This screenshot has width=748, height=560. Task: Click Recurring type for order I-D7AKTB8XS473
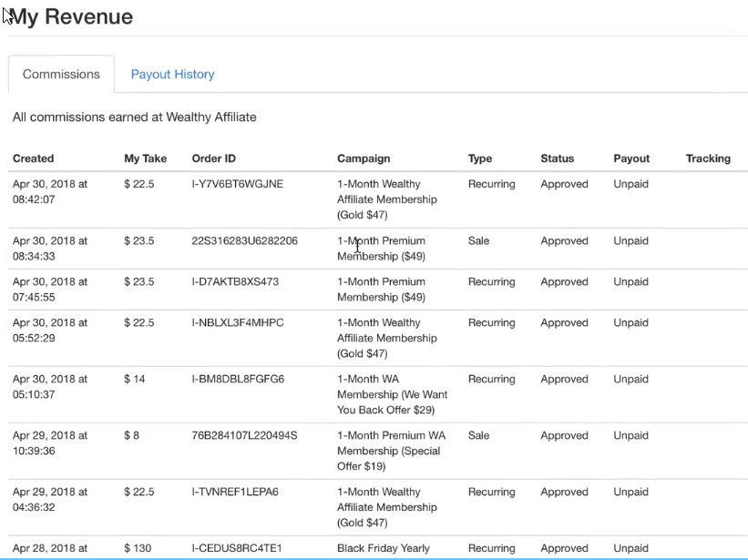492,281
